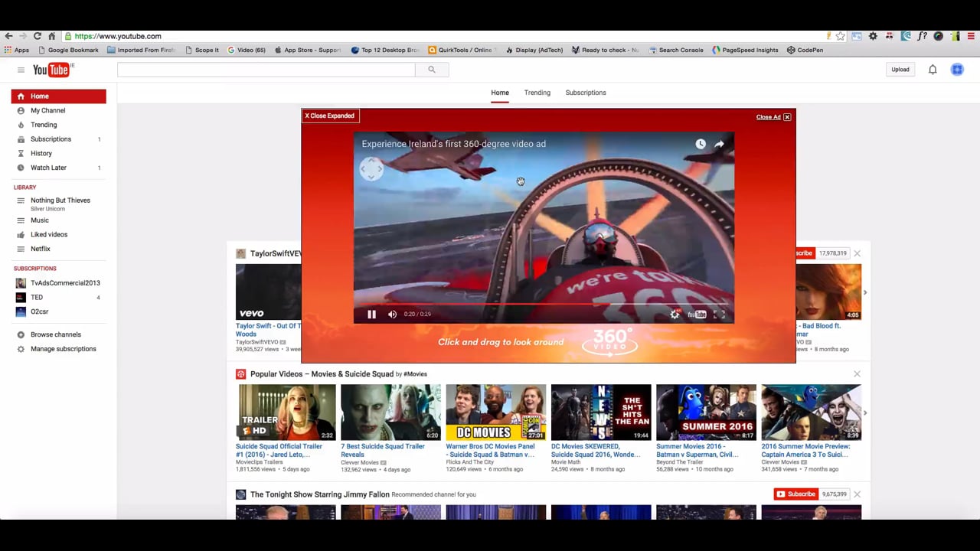980x551 pixels.
Task: Go back using browser back arrow
Action: [8, 36]
